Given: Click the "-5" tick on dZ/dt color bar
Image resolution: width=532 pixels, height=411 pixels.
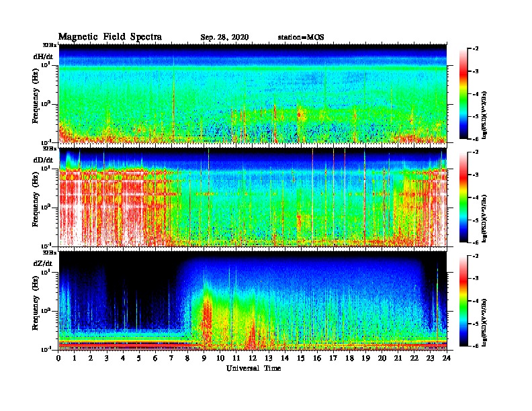Looking at the screenshot, I should point(476,324).
